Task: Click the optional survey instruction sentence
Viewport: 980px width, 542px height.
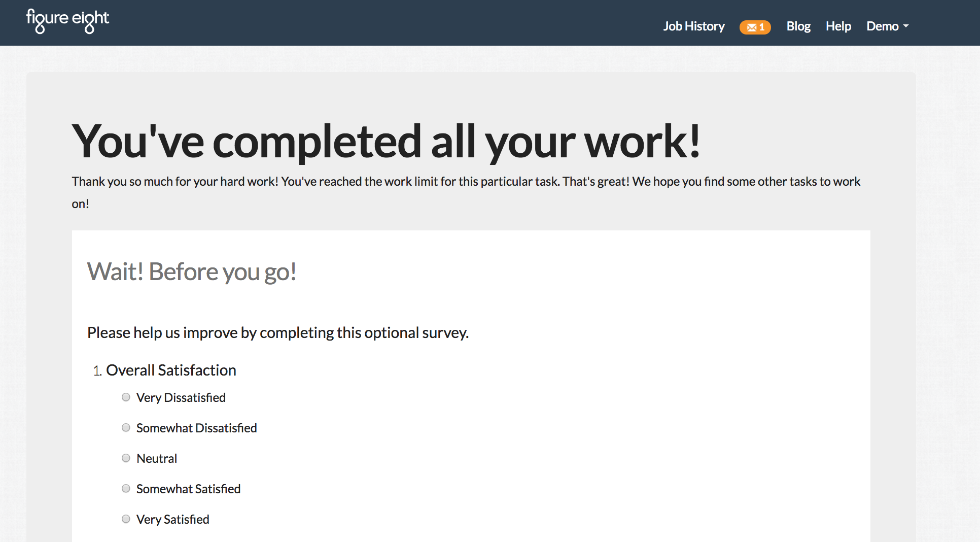Action: pos(277,332)
